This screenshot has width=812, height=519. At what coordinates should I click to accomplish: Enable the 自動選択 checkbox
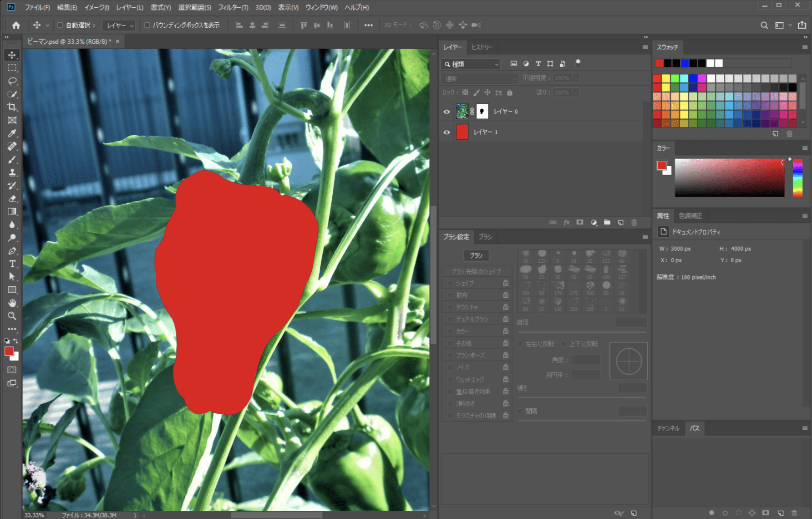tap(60, 25)
